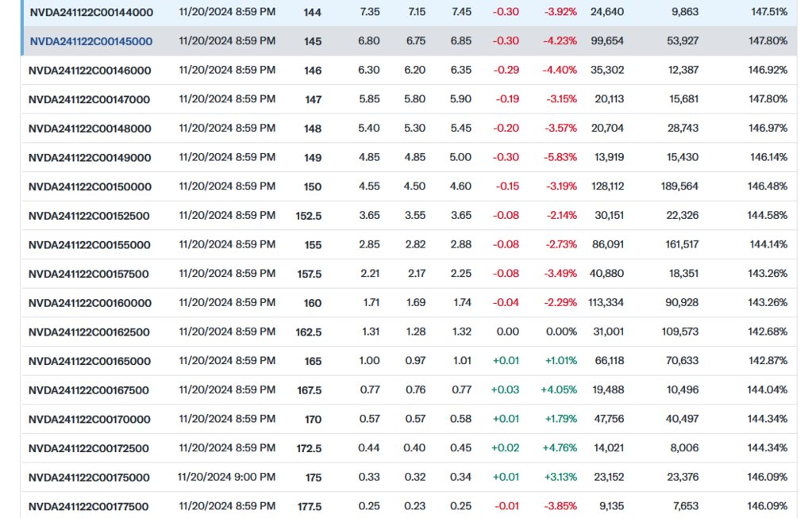The height and width of the screenshot is (518, 812).
Task: Click the strike price 162.5
Action: [x=309, y=332]
